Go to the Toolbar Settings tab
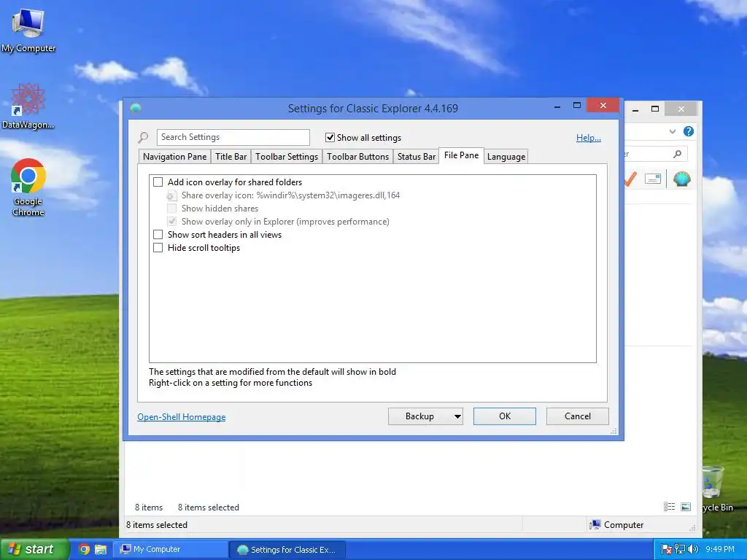 286,157
